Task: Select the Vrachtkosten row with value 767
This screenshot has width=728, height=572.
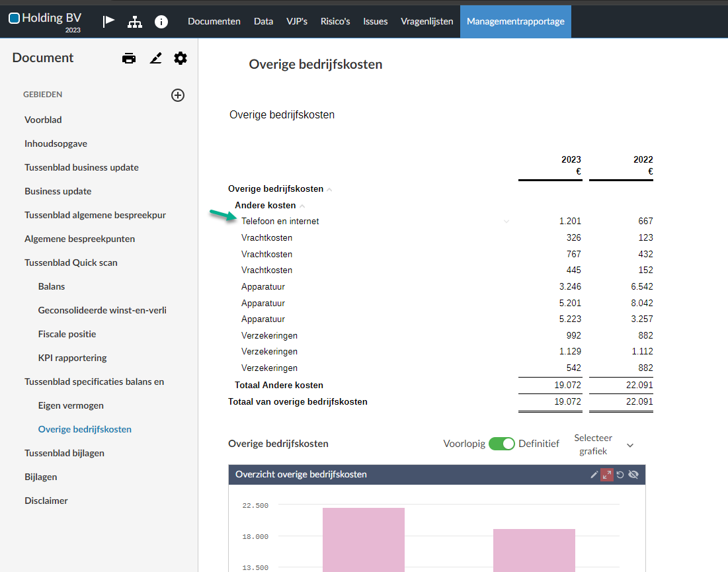Action: (440, 254)
